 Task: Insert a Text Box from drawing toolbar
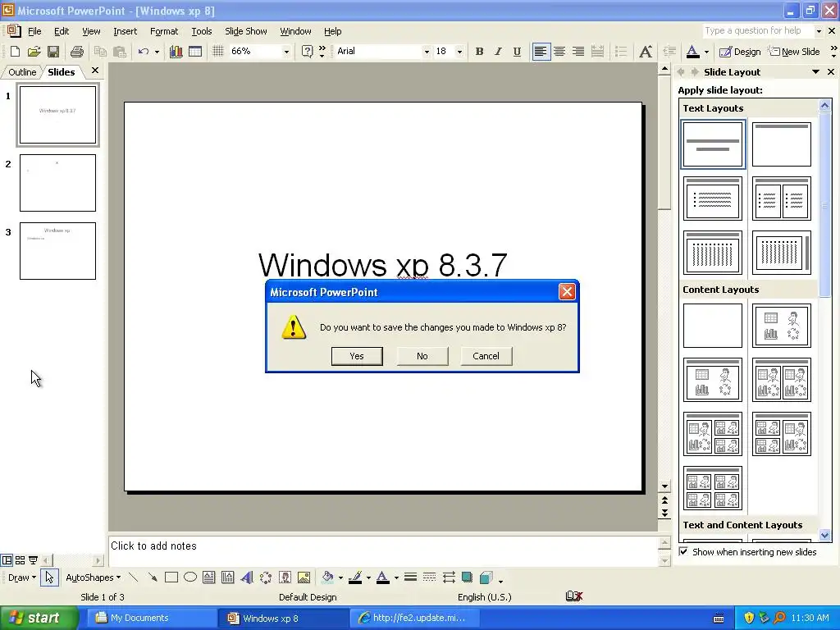pos(209,577)
